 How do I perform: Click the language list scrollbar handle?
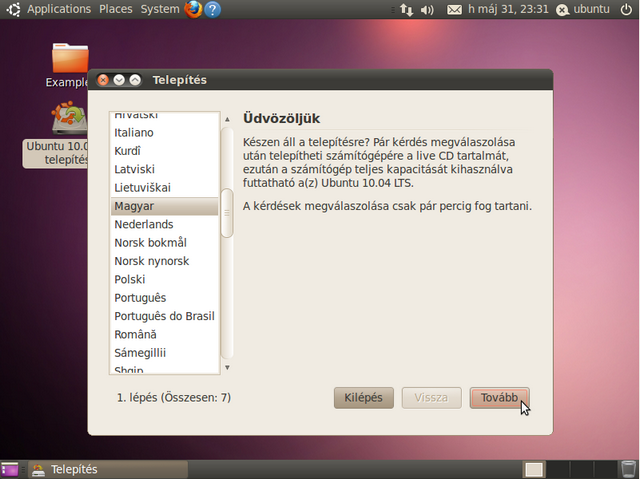227,212
